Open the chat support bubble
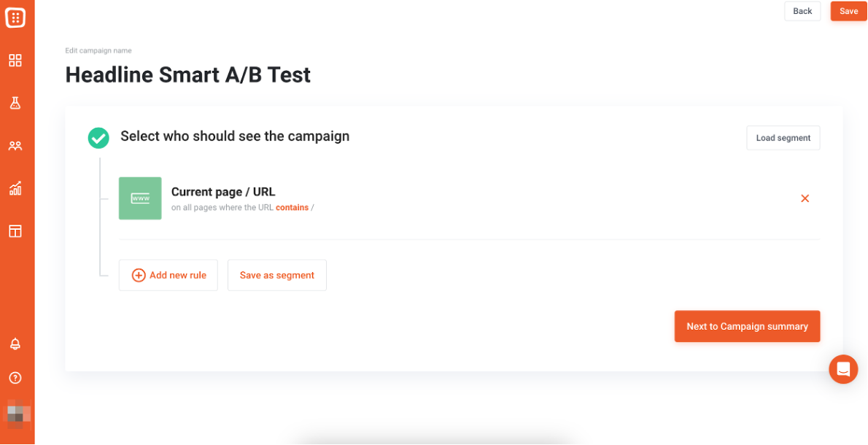This screenshot has height=445, width=868. 843,369
